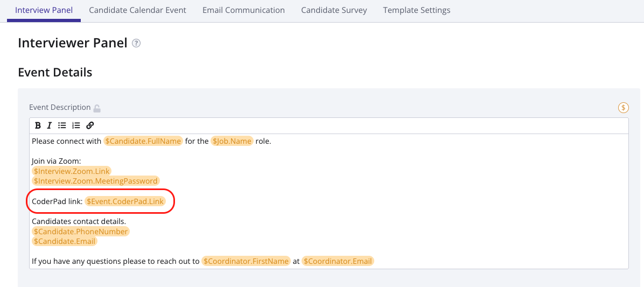Click the $Interview.Zoom.Link token

72,171
